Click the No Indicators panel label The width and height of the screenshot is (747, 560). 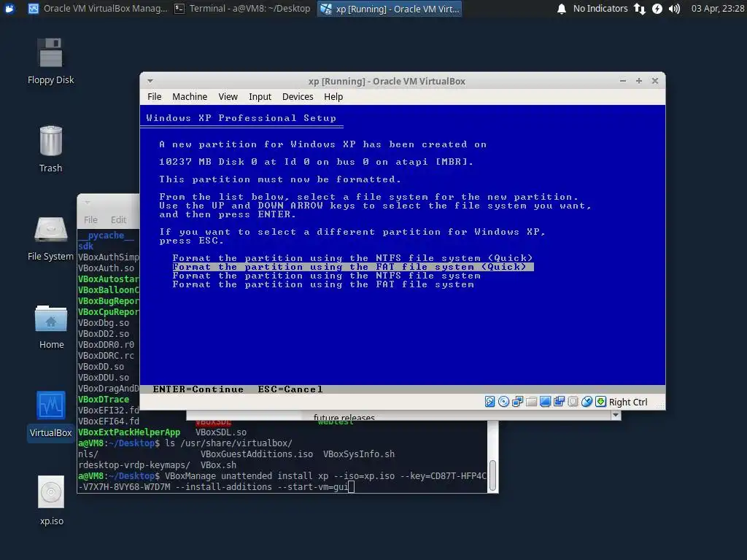click(600, 9)
